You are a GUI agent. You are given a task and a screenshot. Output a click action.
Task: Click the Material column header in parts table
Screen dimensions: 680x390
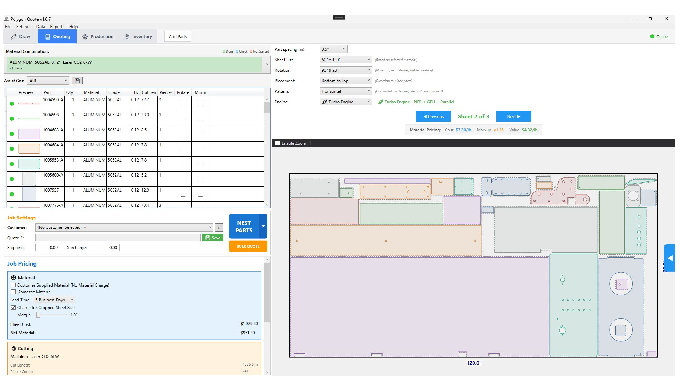click(x=91, y=92)
